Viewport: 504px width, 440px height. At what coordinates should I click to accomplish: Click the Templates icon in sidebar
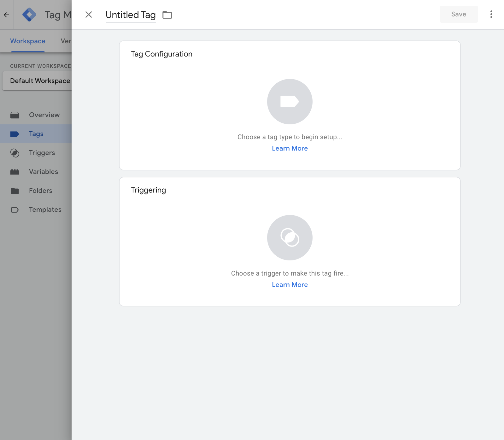click(x=15, y=210)
